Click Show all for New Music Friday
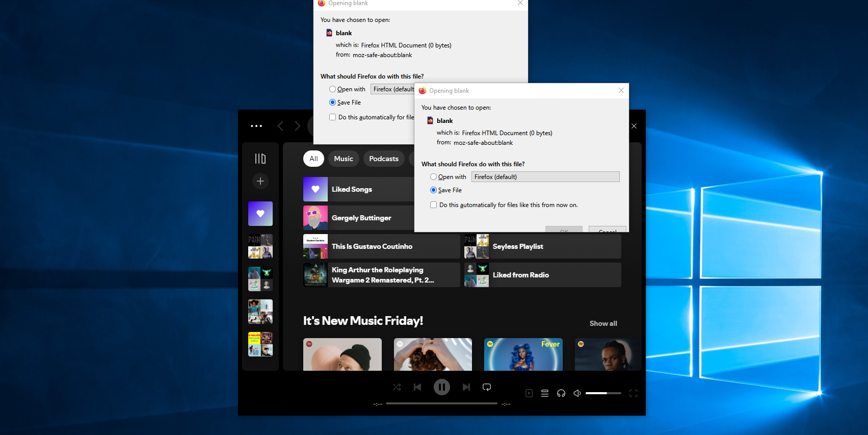This screenshot has width=868, height=435. pyautogui.click(x=603, y=323)
